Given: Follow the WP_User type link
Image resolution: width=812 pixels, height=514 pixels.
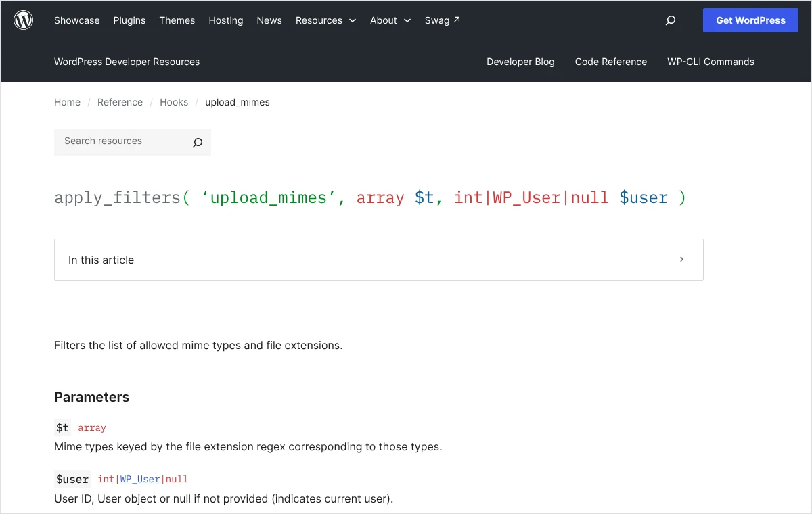Looking at the screenshot, I should point(140,480).
